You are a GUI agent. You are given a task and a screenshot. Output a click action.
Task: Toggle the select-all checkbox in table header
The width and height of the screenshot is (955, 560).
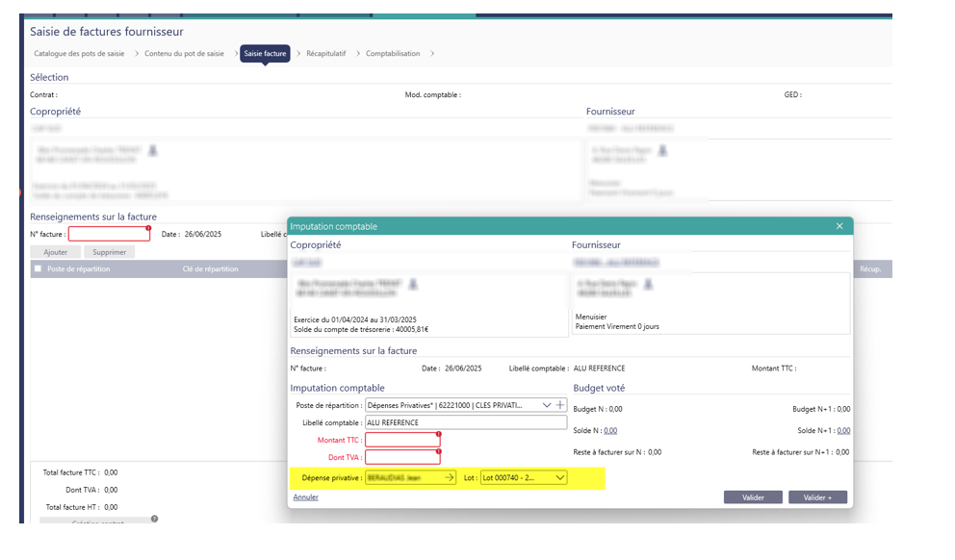(x=38, y=269)
